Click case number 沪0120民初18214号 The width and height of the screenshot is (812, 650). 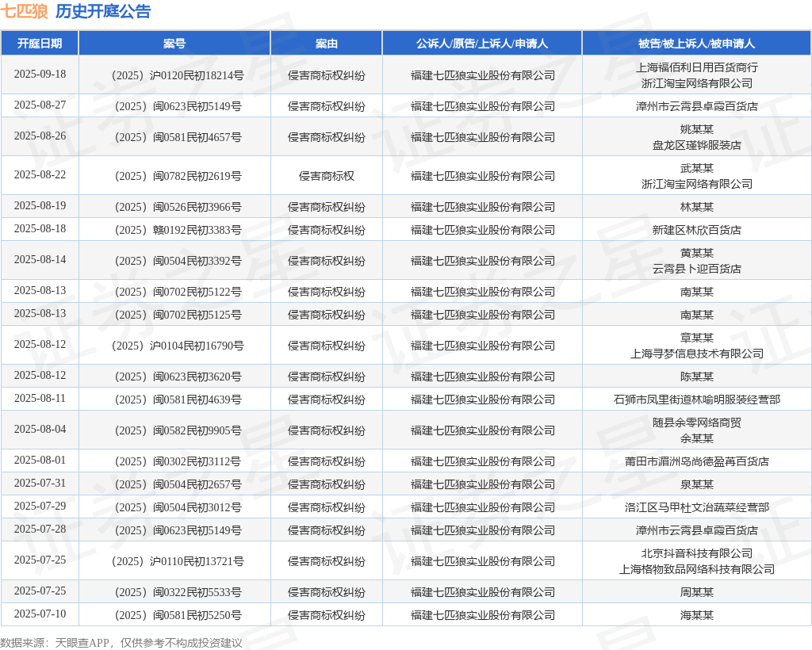[178, 75]
